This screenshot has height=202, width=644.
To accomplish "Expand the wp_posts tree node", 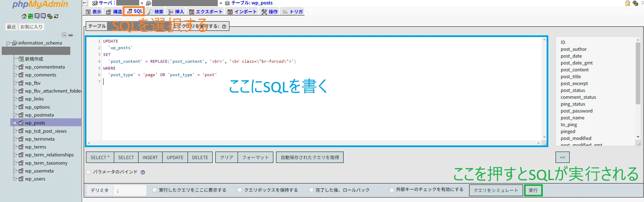I will (x=15, y=123).
